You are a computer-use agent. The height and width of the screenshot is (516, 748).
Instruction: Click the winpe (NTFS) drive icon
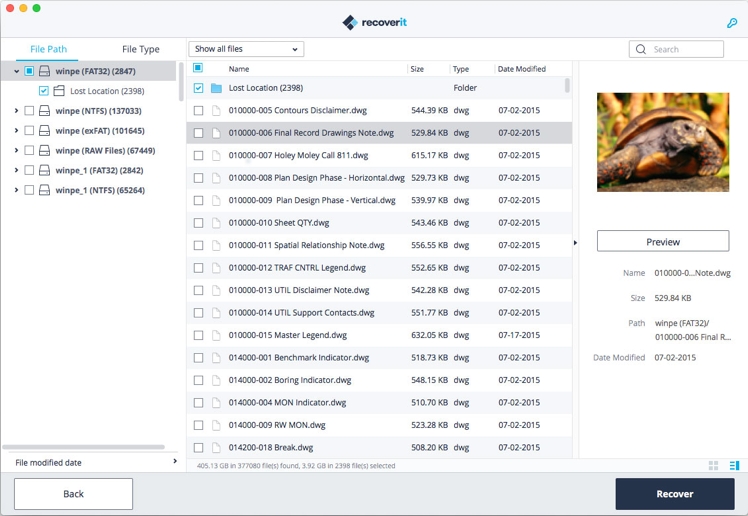pos(44,111)
